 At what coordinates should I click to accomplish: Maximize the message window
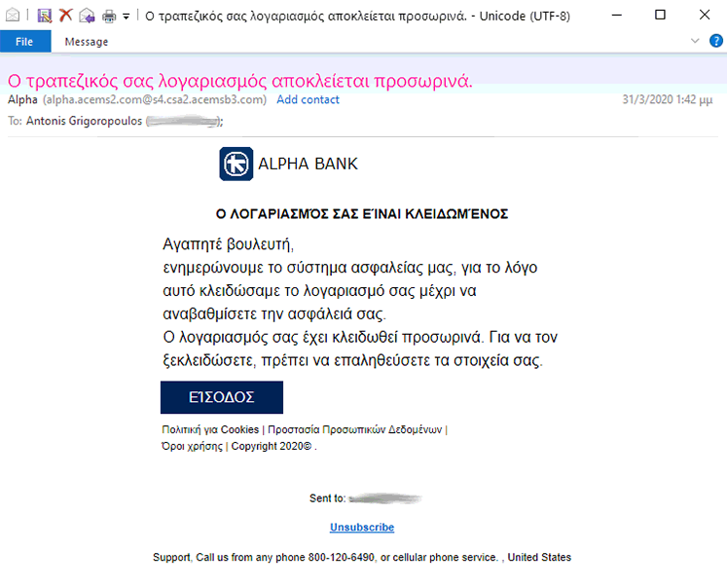[x=660, y=15]
